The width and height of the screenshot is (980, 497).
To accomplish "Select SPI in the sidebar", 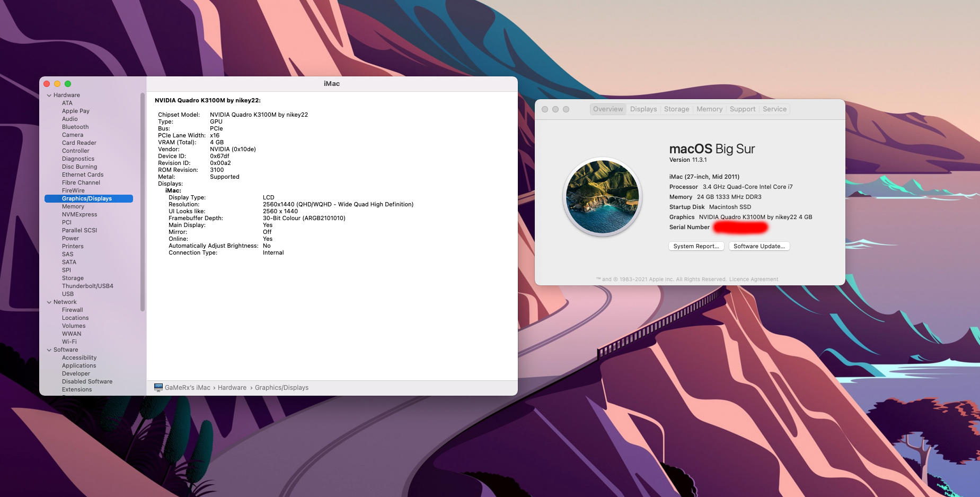I will pyautogui.click(x=66, y=271).
